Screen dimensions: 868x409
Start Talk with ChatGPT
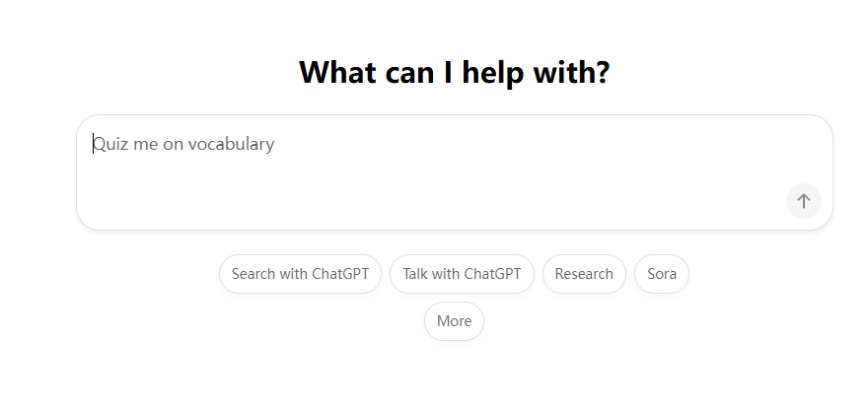[x=462, y=274]
